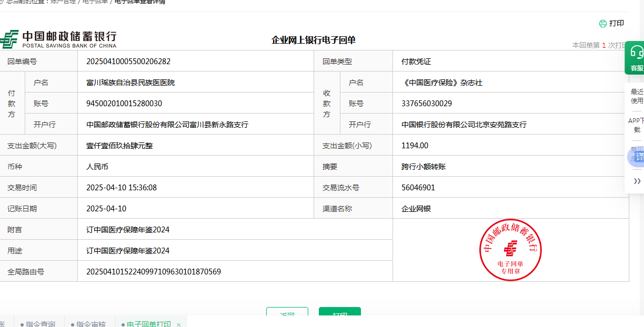
Task: Click the 用途 label
Action: point(15,251)
